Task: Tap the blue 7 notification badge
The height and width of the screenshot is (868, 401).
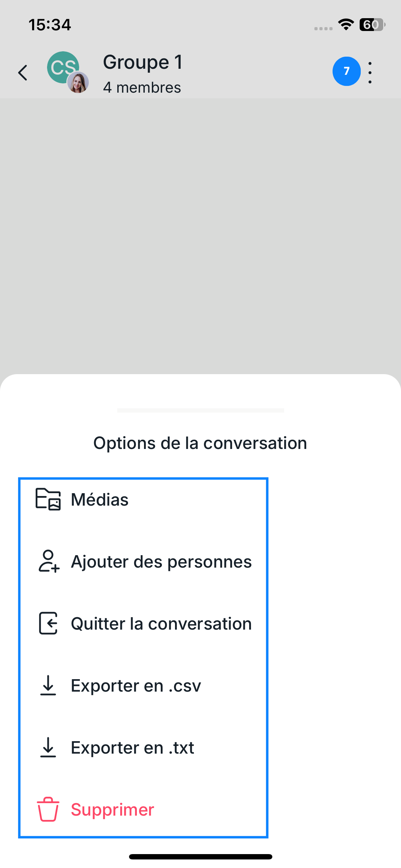Action: (x=346, y=71)
